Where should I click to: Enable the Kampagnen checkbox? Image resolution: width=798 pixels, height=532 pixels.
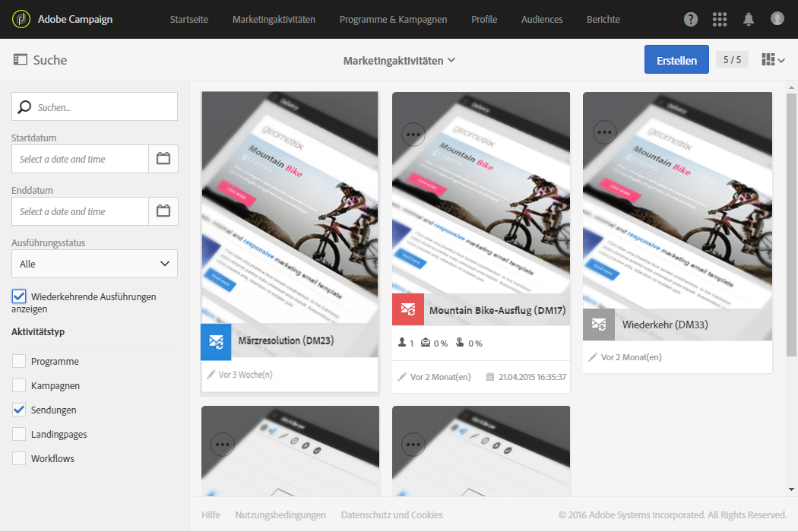[x=19, y=385]
